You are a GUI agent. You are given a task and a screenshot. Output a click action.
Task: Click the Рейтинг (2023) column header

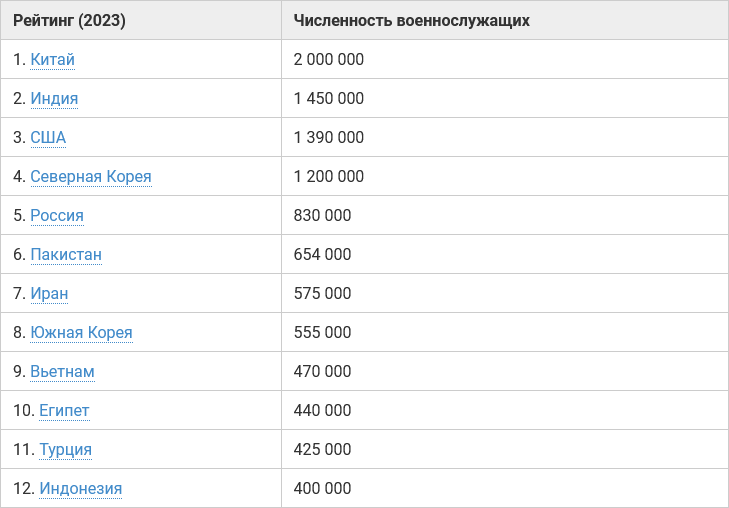[x=141, y=20]
